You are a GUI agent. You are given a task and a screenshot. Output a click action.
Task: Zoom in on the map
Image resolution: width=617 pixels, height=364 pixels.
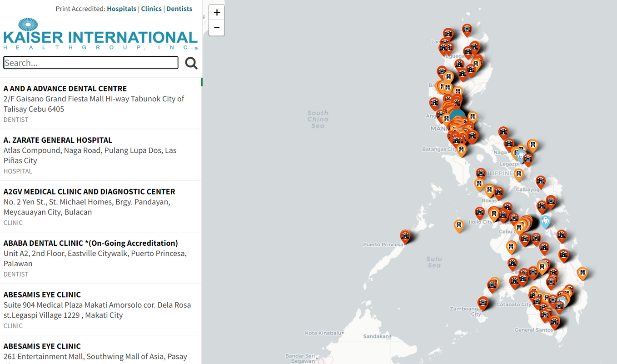pos(217,12)
